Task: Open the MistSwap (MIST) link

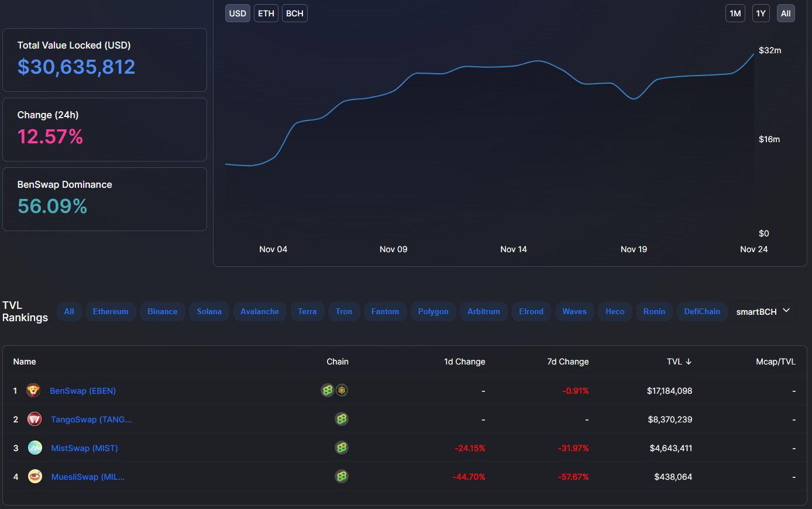Action: [85, 448]
